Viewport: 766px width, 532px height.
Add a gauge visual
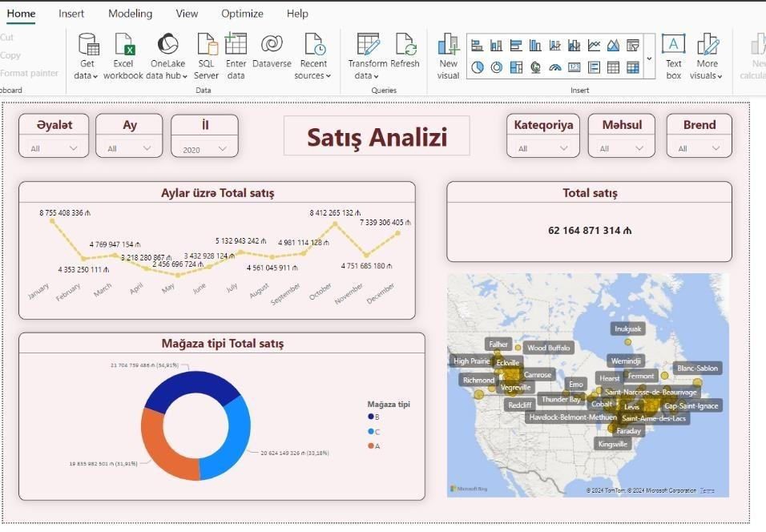pyautogui.click(x=555, y=67)
